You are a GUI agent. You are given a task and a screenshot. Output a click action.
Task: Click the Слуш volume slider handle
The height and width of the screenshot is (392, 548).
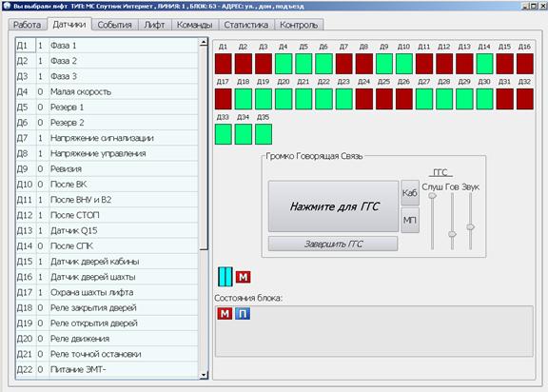(x=432, y=196)
